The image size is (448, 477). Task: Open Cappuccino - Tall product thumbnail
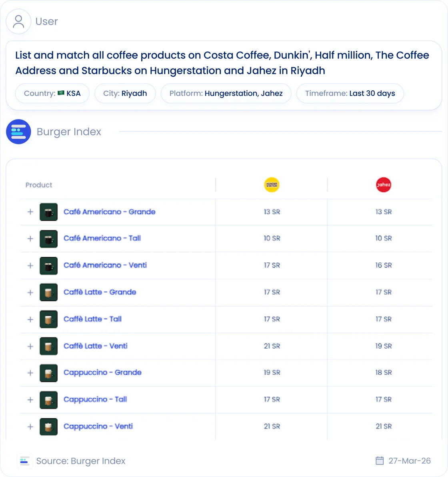[x=49, y=400]
